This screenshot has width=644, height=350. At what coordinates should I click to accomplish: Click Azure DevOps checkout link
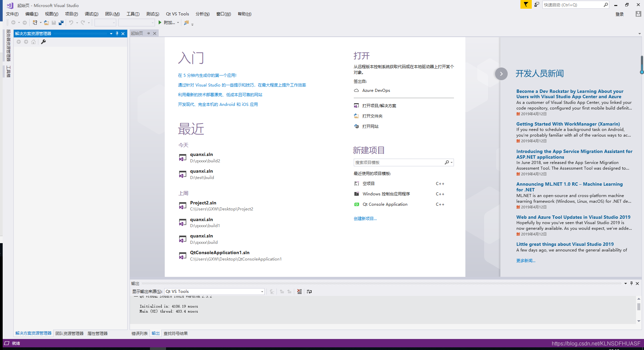click(376, 91)
